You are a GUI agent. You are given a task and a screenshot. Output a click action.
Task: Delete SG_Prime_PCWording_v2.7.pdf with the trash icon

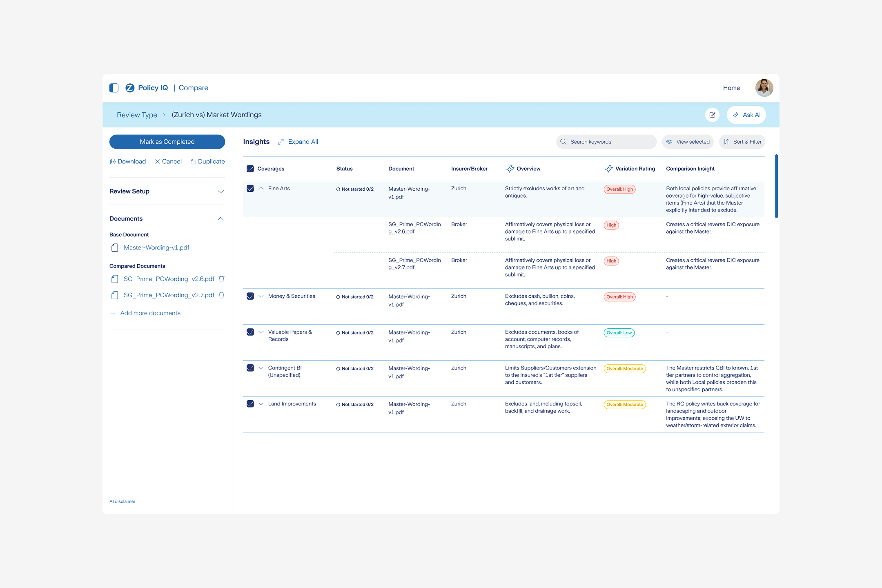(x=222, y=295)
